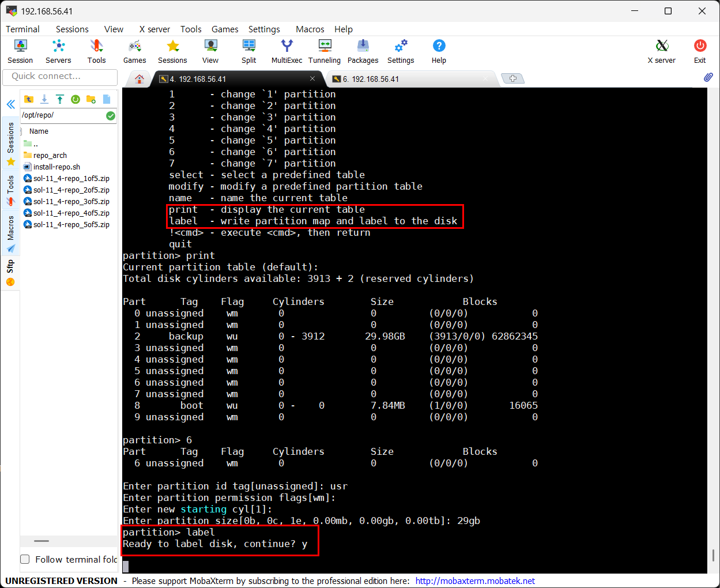
Task: Open a new tab with plus button
Action: click(x=512, y=78)
